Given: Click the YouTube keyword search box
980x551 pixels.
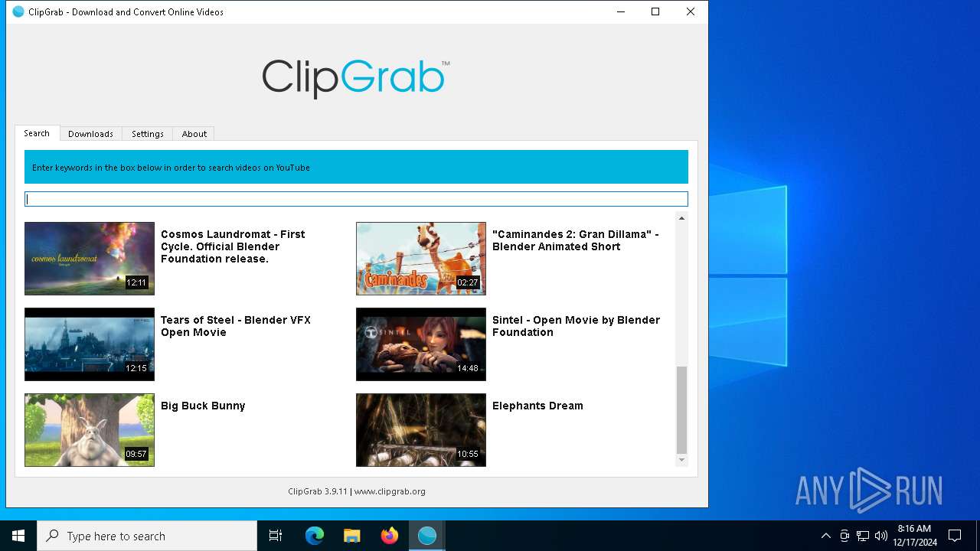Looking at the screenshot, I should coord(356,199).
